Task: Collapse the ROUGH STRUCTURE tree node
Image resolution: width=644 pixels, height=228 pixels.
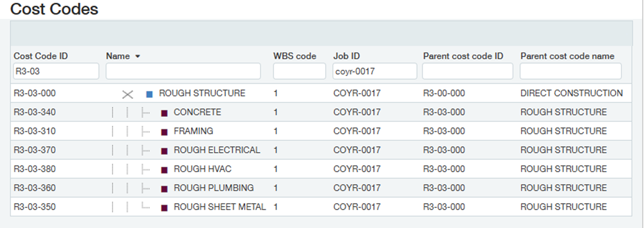Action: 127,94
